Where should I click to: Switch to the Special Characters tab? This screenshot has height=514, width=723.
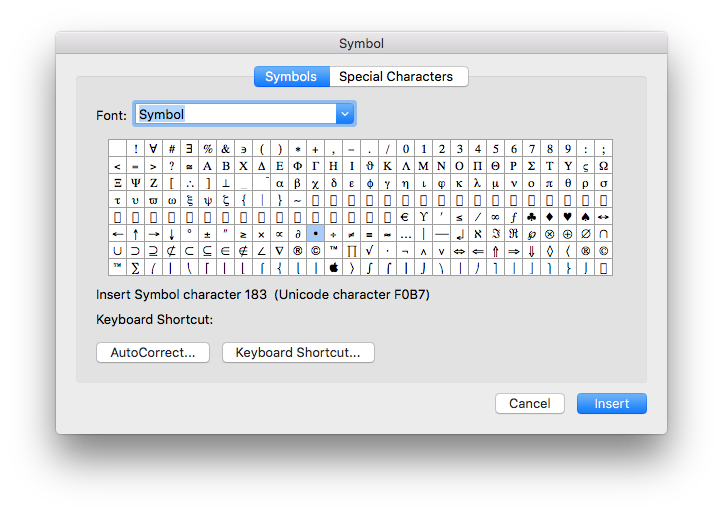click(397, 77)
